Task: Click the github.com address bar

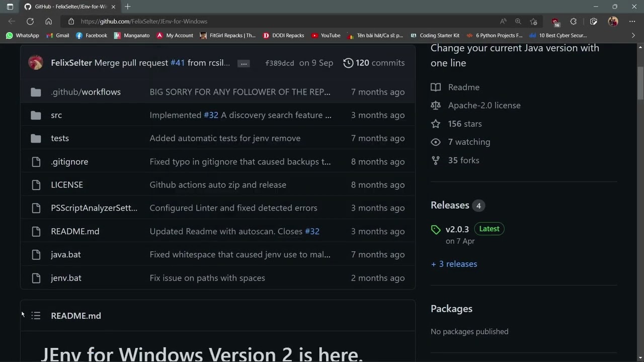Action: pos(282,21)
